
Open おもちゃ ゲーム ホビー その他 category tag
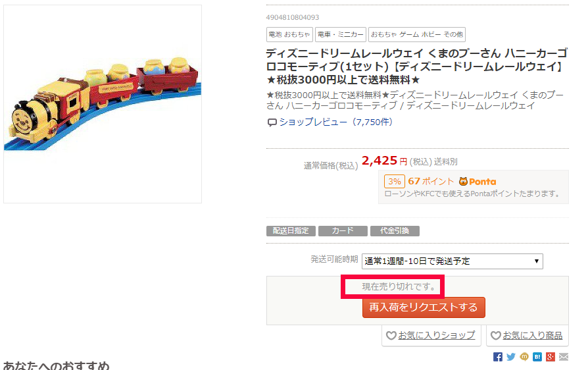click(x=417, y=34)
